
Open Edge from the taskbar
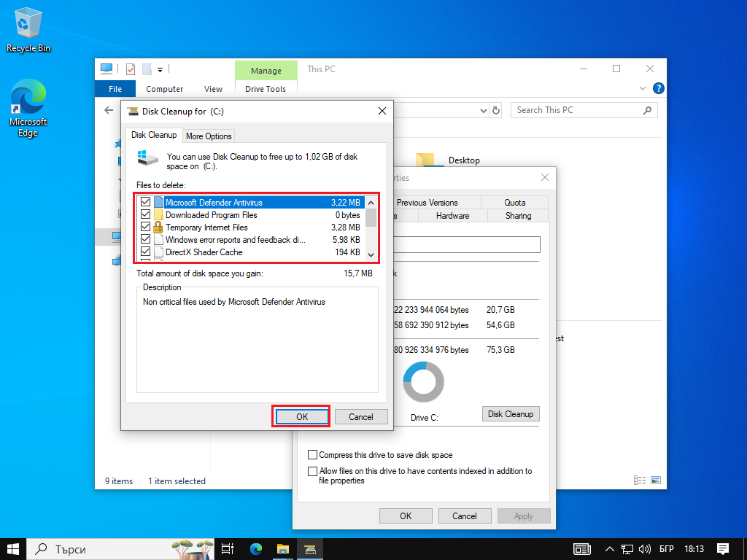[256, 549]
